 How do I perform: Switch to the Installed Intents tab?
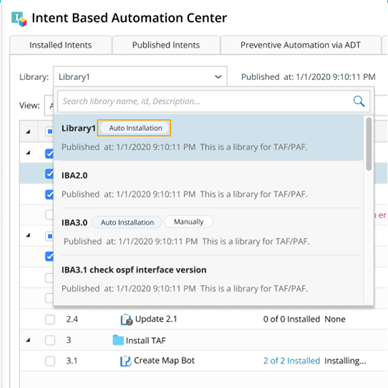pyautogui.click(x=60, y=45)
